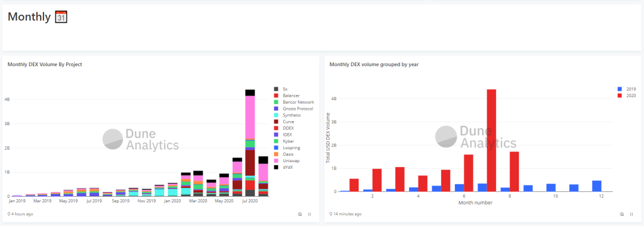Click the refresh clock icon next to "4 hours ago"
The image size is (644, 226).
[x=10, y=214]
